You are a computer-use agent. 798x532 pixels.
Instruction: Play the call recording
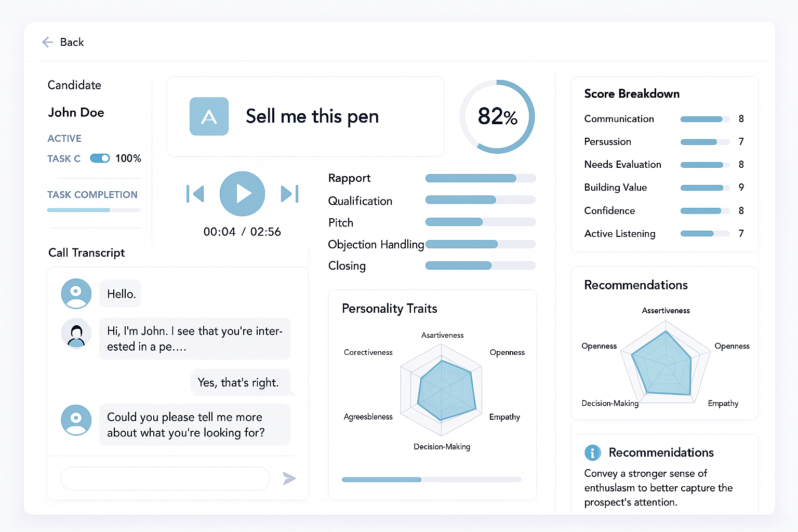coord(242,194)
